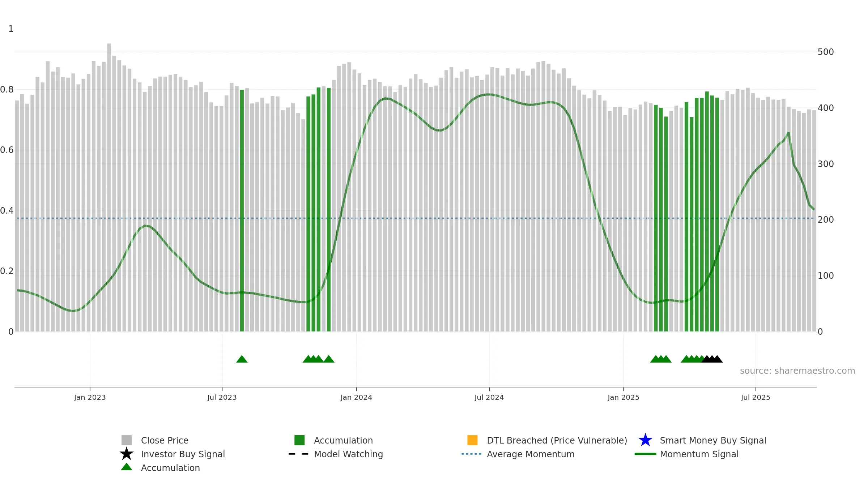Click the blue Smart Money Buy Signal star
Viewport: 868px width, 488px height.
coord(646,440)
